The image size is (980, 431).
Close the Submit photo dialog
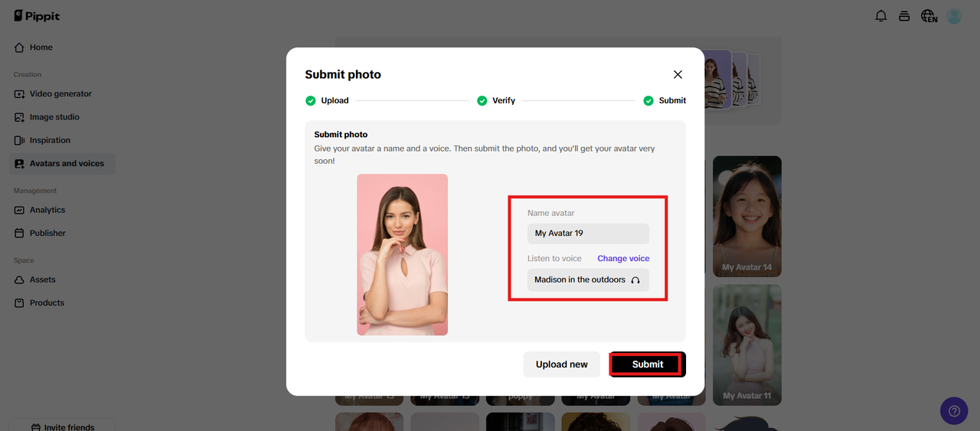678,74
